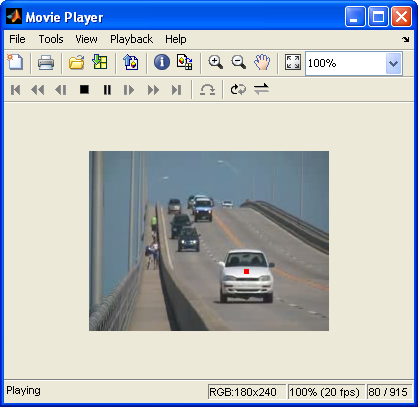
Task: Click the New Movie Player icon
Action: (15, 63)
